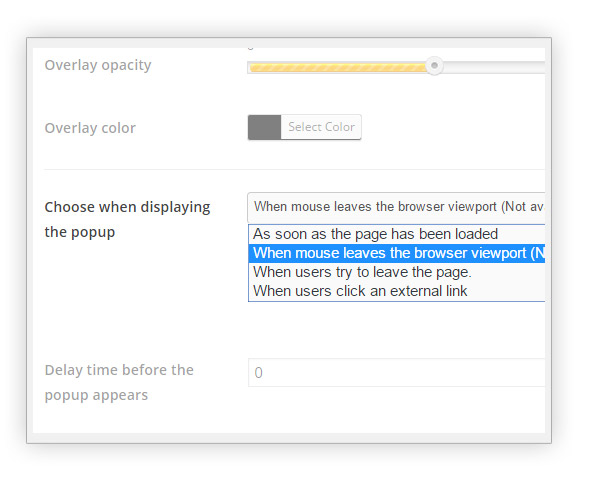Image resolution: width=600 pixels, height=494 pixels.
Task: Choose "When mouse leaves the browser viewport" option
Action: pyautogui.click(x=397, y=253)
